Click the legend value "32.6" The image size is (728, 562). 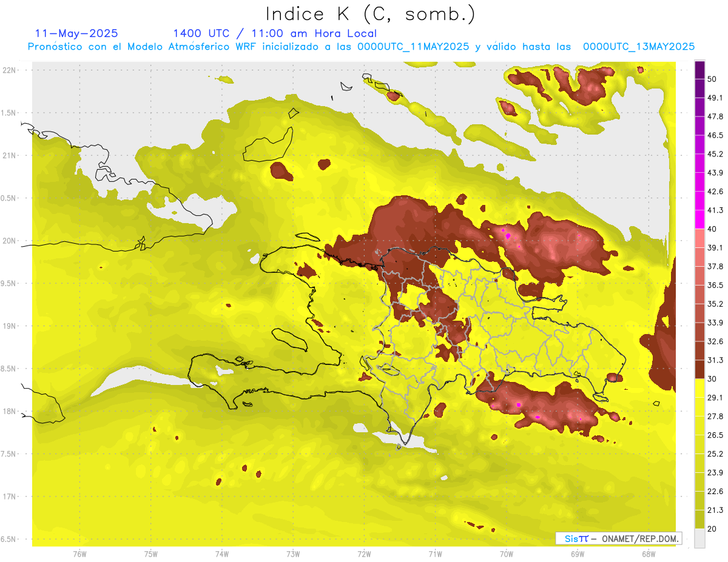(x=715, y=342)
